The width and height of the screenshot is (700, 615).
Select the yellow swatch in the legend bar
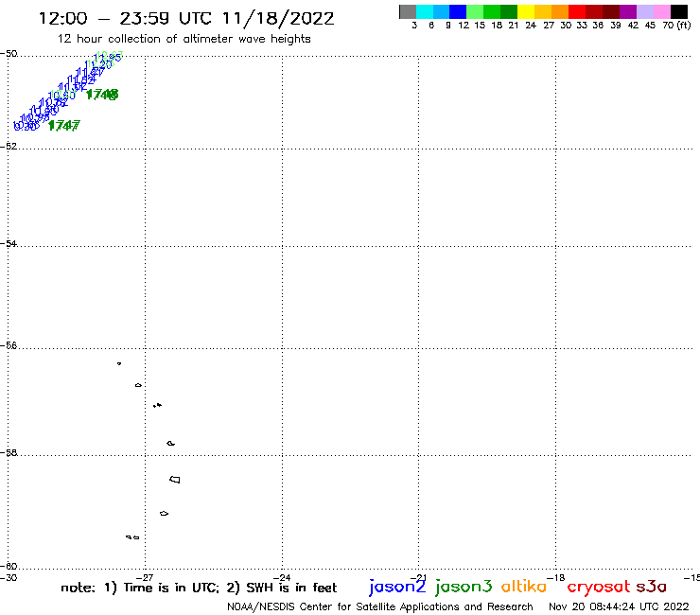[526, 11]
